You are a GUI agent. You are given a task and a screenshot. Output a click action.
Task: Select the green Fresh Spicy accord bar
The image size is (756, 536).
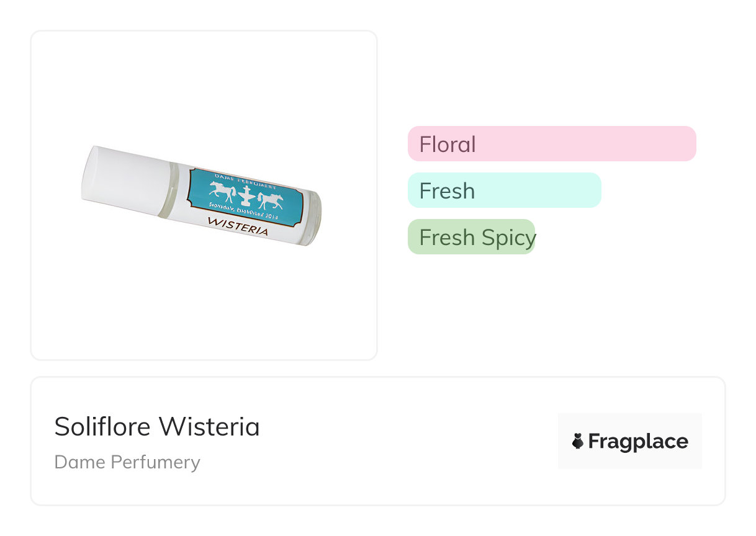click(471, 237)
